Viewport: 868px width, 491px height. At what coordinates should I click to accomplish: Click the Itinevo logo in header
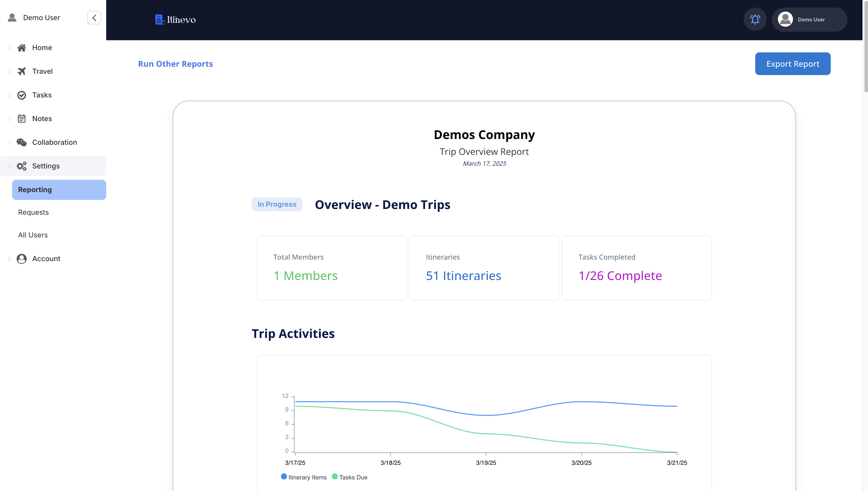[x=175, y=20]
